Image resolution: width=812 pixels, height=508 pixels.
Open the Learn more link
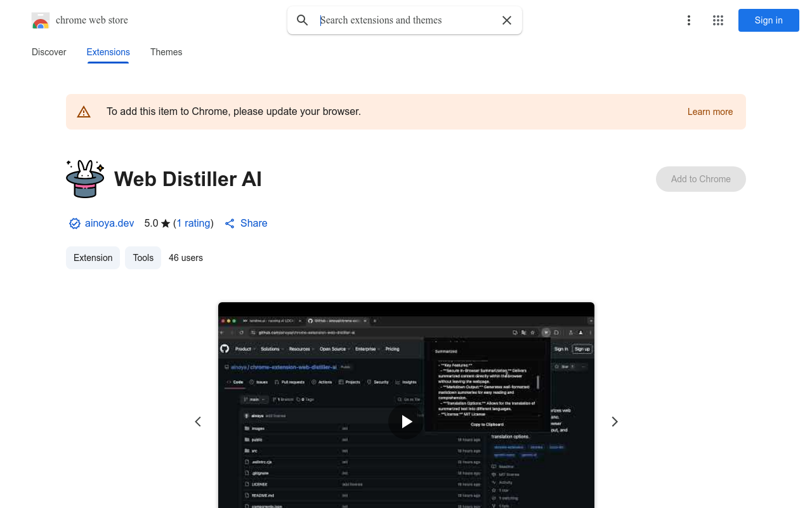click(x=710, y=112)
